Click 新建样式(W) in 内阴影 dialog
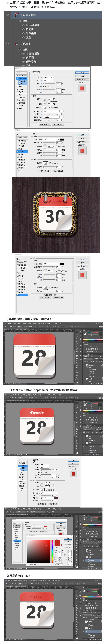Image resolution: width=106 pixels, height=644 pixels. 82,142
